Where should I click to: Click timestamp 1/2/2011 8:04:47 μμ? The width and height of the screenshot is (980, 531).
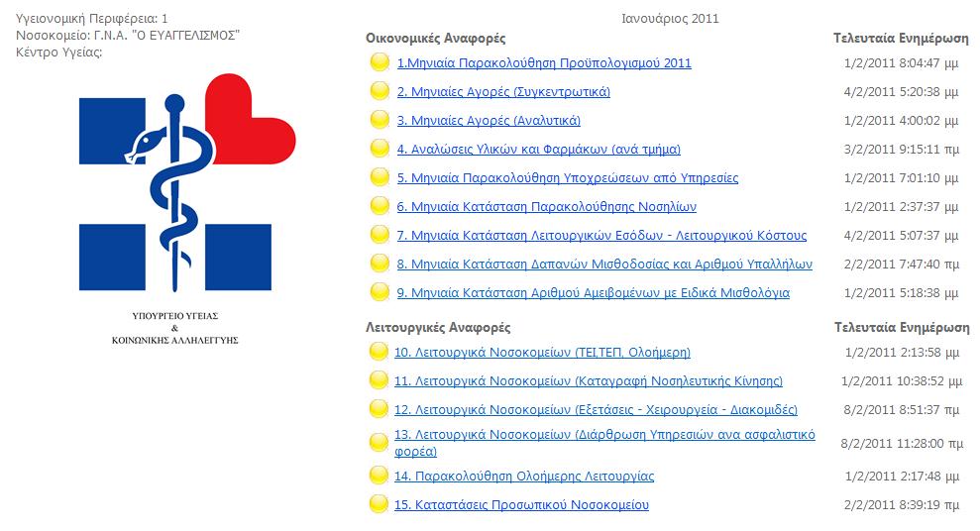(x=901, y=63)
